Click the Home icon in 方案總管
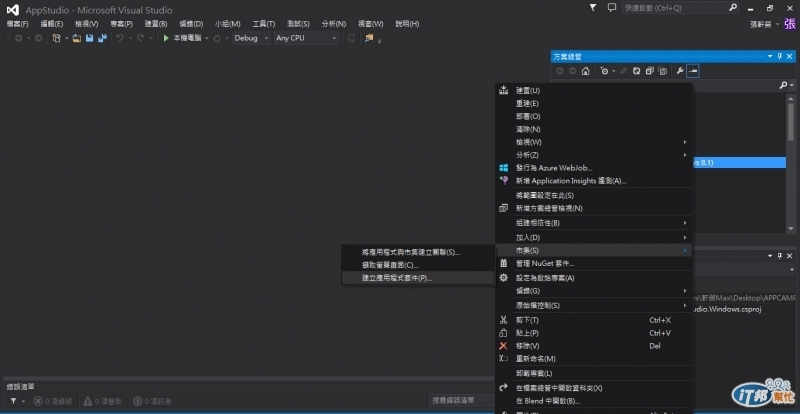800x414 pixels. 586,71
